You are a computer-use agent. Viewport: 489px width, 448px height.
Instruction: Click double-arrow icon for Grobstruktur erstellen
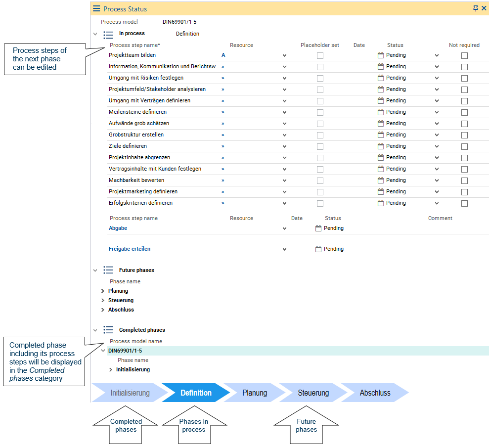pos(223,135)
